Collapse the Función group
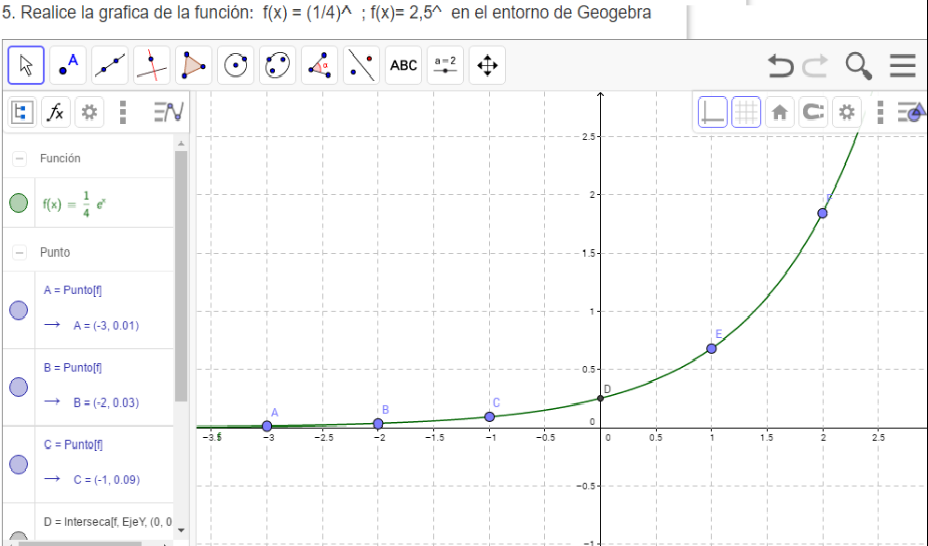 coord(20,159)
